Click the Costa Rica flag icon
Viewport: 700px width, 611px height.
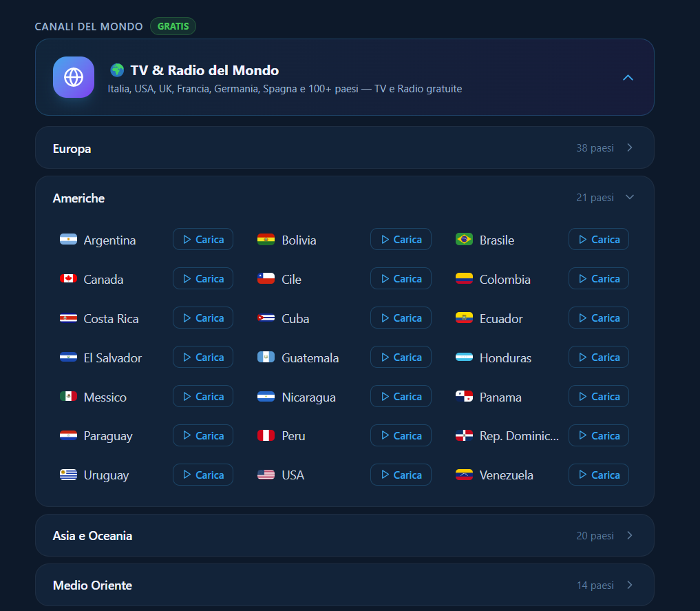pos(68,318)
